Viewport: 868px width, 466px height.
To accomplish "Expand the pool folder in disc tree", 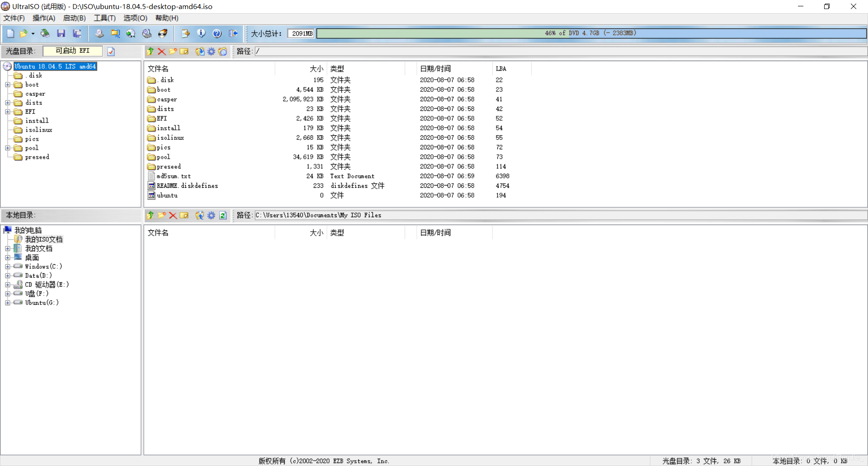I will pyautogui.click(x=8, y=148).
